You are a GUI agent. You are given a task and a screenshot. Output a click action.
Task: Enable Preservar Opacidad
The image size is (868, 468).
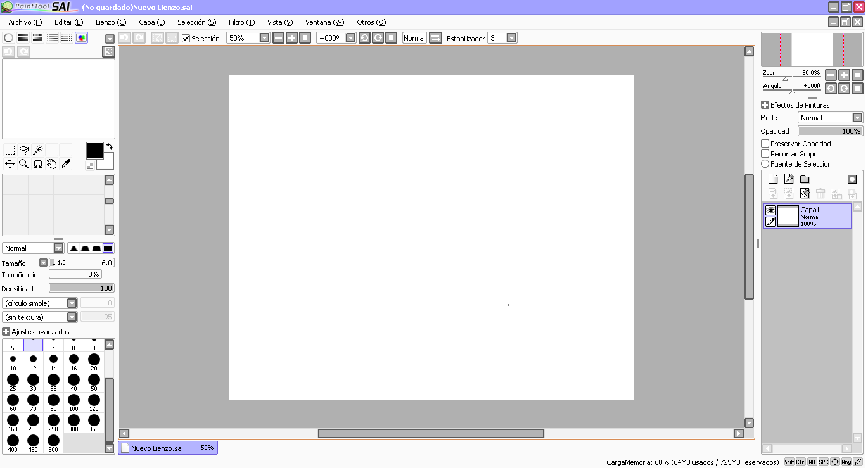coord(765,144)
